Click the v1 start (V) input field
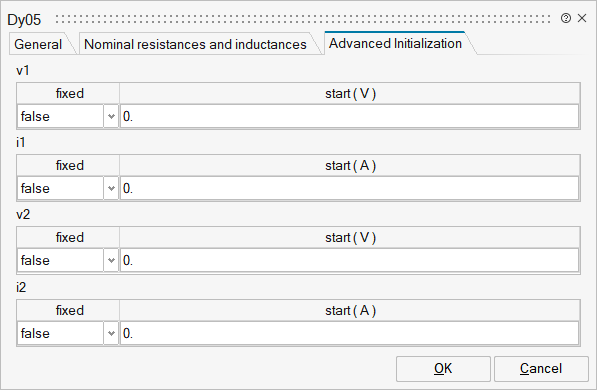 (350, 117)
